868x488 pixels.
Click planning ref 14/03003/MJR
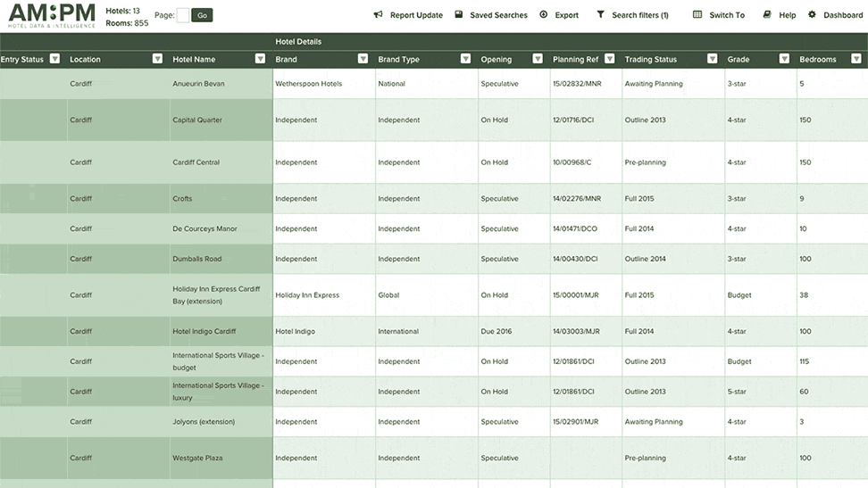point(576,331)
